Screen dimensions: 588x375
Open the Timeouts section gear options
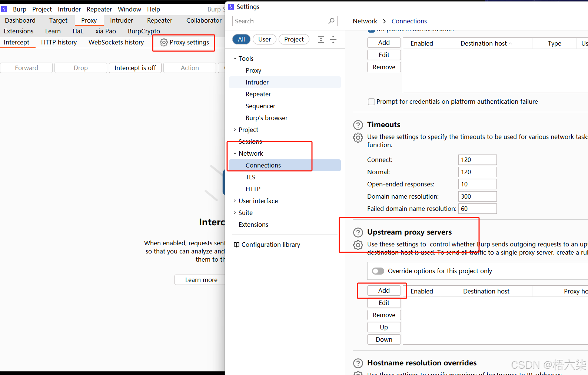click(358, 137)
